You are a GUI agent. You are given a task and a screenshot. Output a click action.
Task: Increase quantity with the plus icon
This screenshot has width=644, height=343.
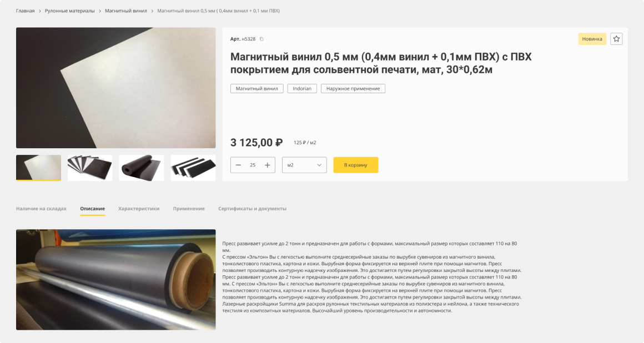(268, 165)
